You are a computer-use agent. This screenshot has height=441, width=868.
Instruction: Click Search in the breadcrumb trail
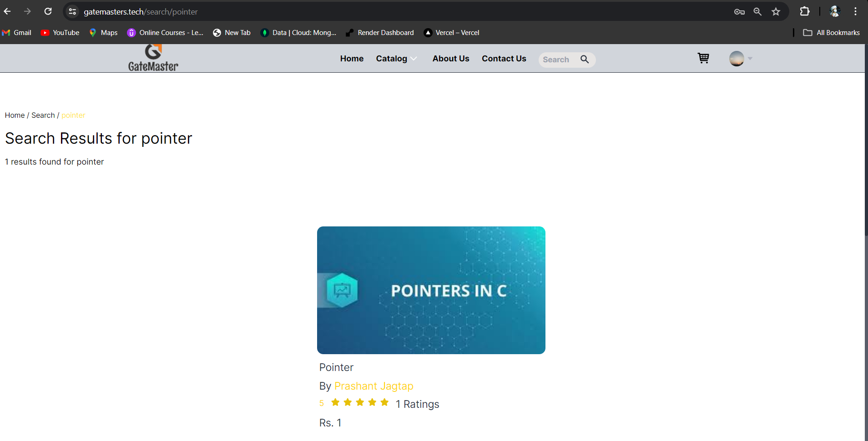point(43,115)
